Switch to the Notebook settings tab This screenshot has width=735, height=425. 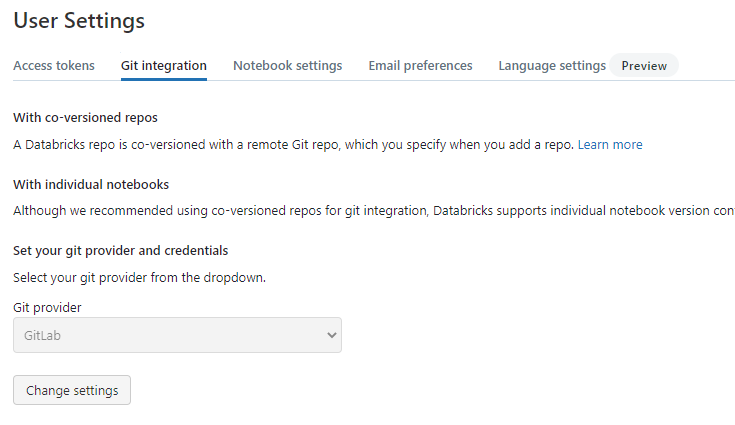pyautogui.click(x=287, y=66)
